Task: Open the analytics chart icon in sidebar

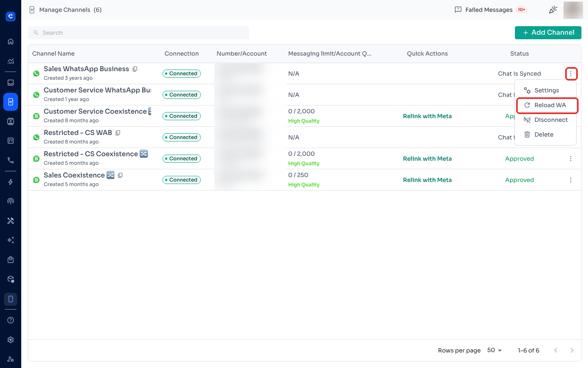Action: point(11,61)
